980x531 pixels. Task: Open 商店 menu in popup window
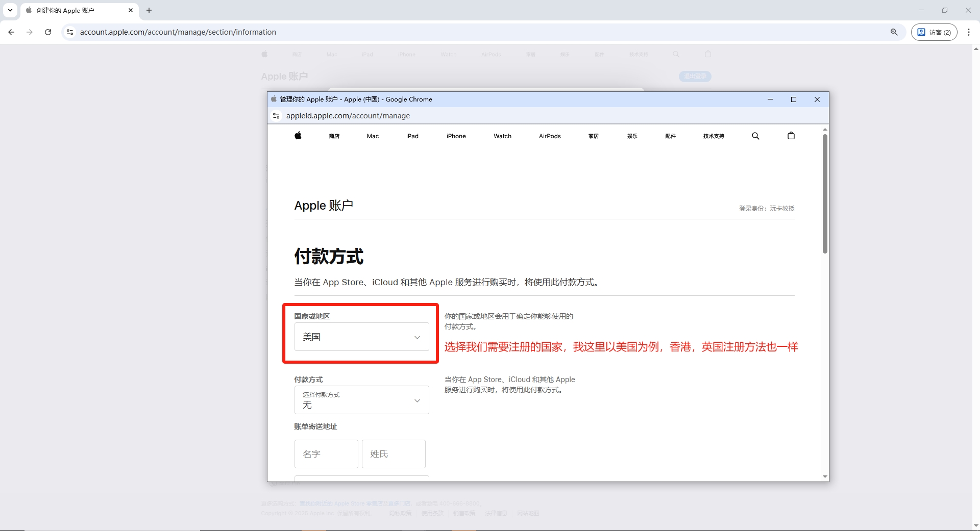click(334, 136)
